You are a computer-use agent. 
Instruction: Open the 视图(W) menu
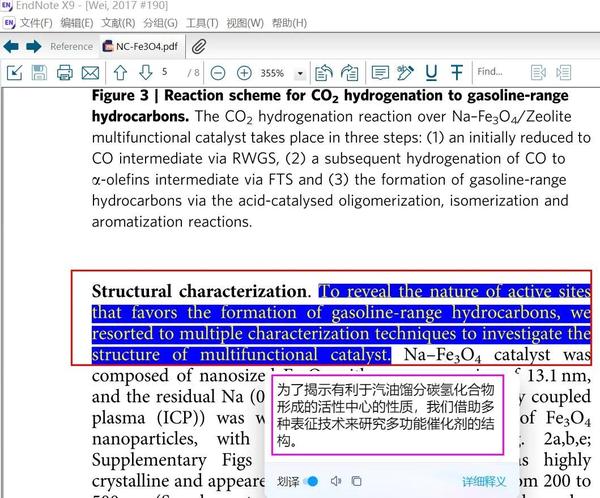coord(245,23)
